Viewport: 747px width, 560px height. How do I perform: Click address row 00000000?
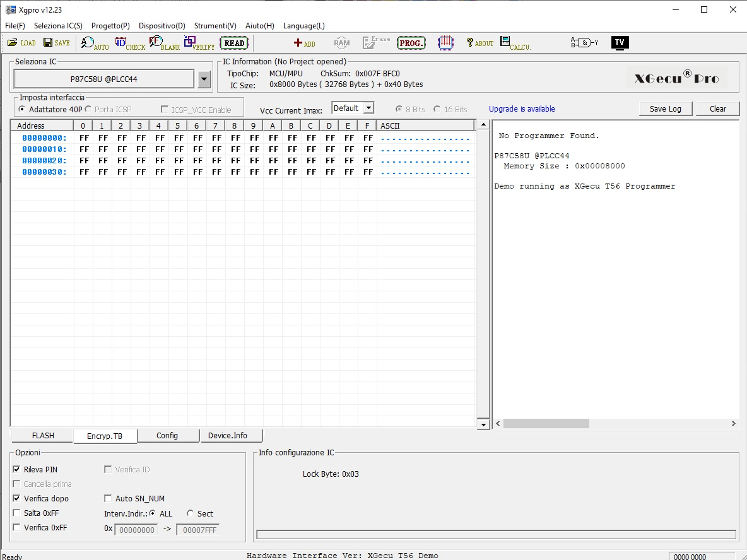tap(243, 138)
